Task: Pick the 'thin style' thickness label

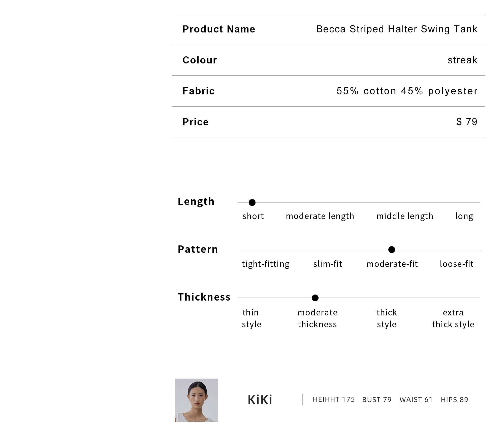Action: point(251,318)
